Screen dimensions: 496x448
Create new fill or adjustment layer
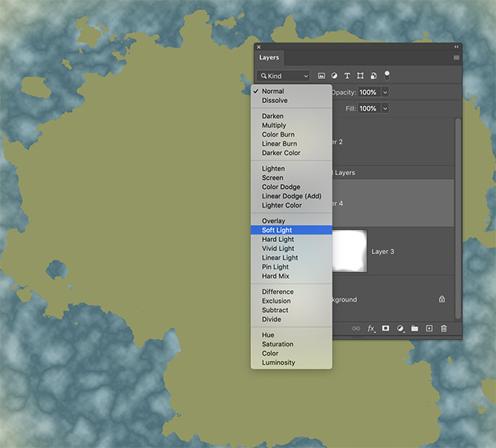(x=400, y=328)
